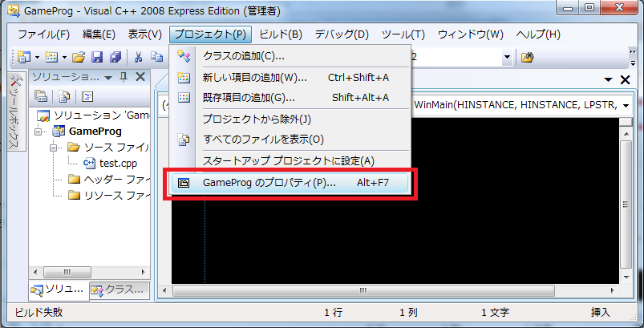This screenshot has width=644, height=328.
Task: Click the editor scroll down arrow
Action: [x=626, y=277]
